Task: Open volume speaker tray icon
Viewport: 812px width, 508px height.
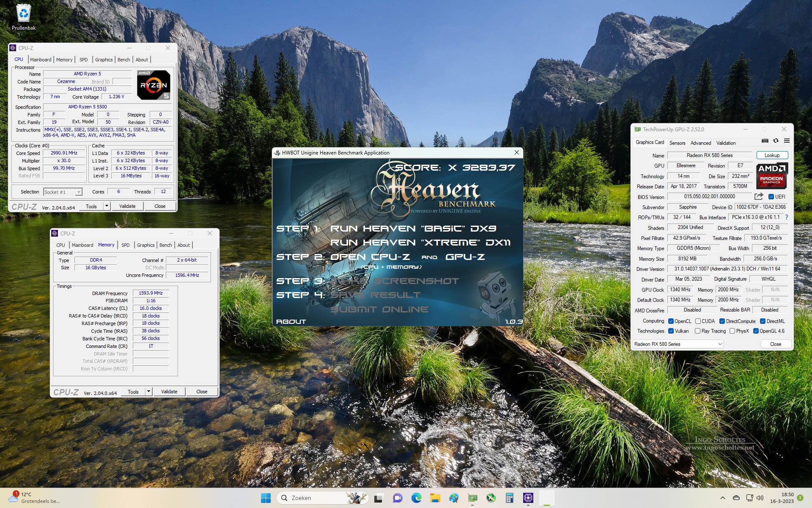Action: tap(760, 498)
